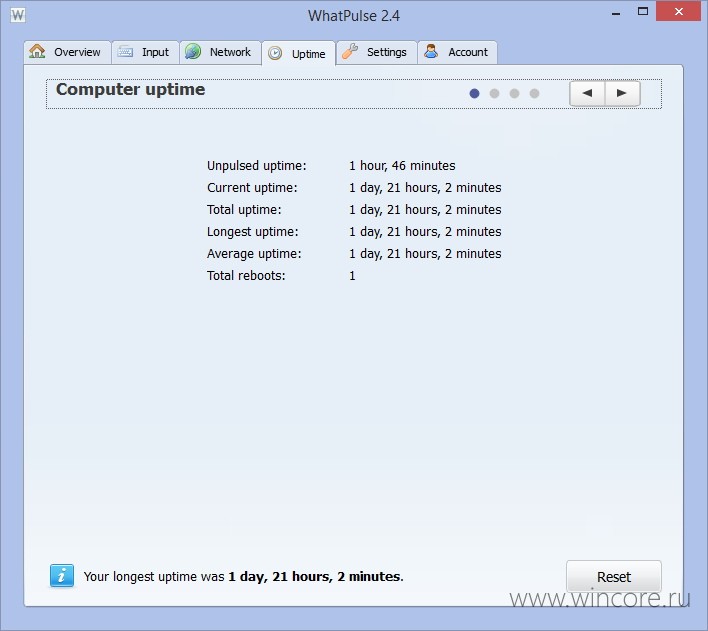The height and width of the screenshot is (631, 708).
Task: Open the Network tab
Action: pos(220,52)
